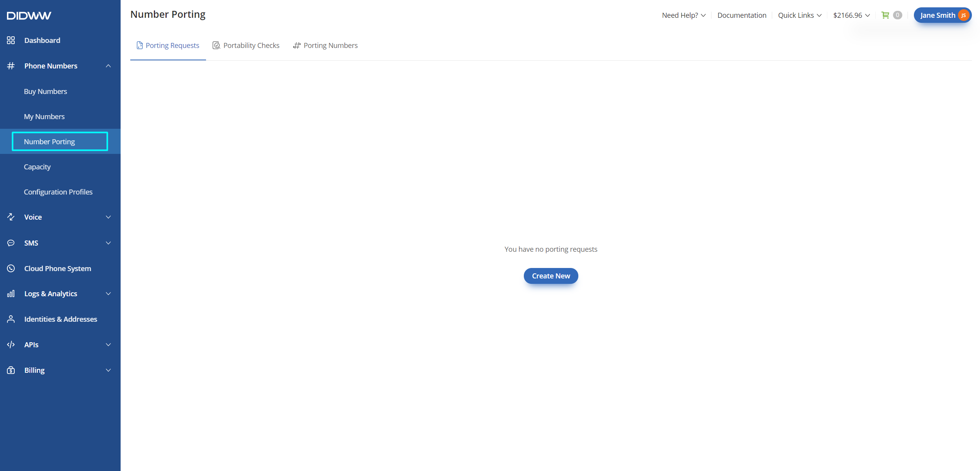Switch to the Porting Requests tab
The height and width of the screenshot is (471, 980).
pyautogui.click(x=168, y=45)
